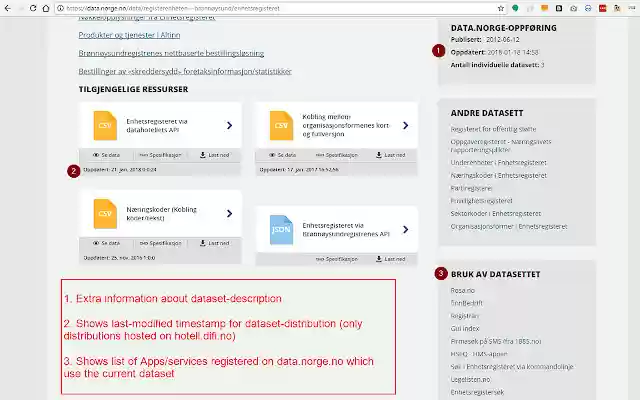Open Legelisten.no app link
640x400 pixels.
tap(470, 380)
